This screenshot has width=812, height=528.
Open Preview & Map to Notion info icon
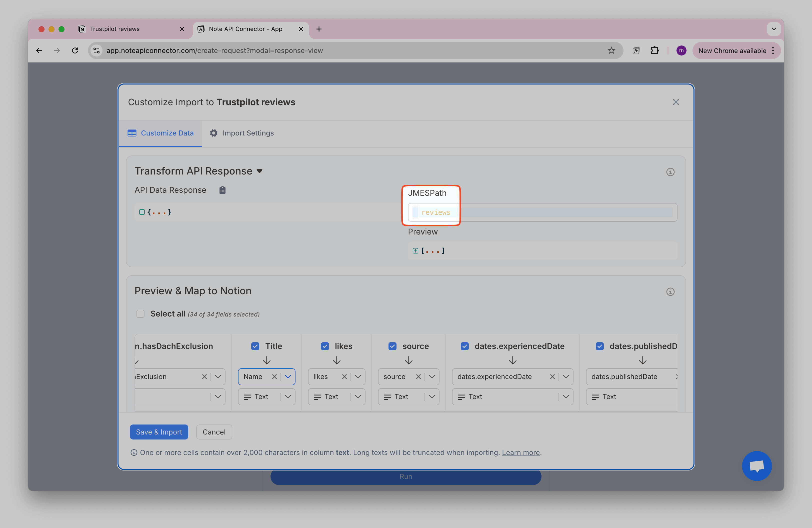point(670,292)
